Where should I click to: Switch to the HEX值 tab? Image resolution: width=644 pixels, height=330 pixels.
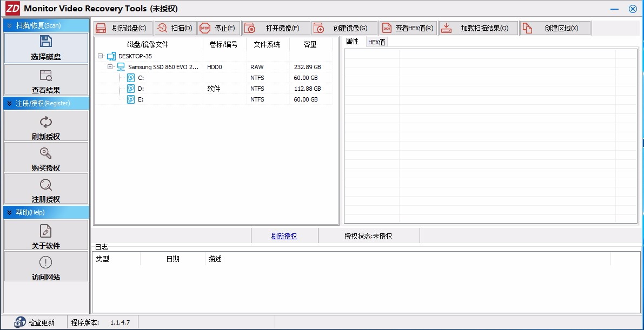(377, 42)
